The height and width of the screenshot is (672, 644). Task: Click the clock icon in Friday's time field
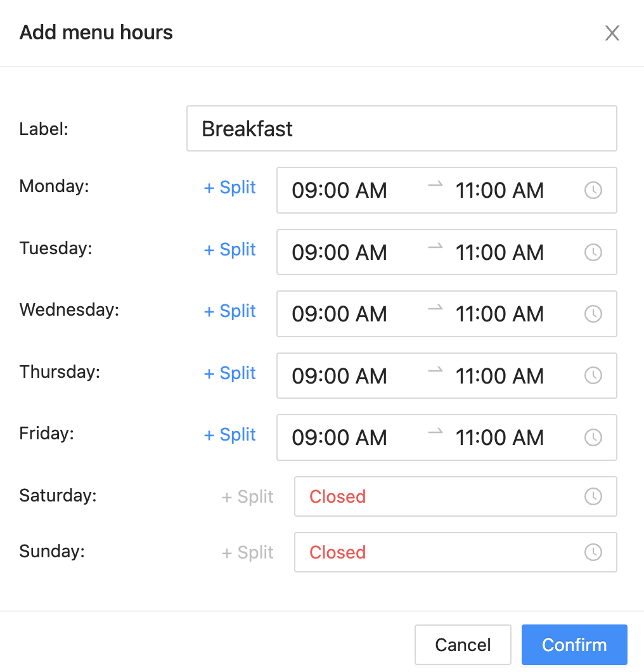[x=593, y=437]
